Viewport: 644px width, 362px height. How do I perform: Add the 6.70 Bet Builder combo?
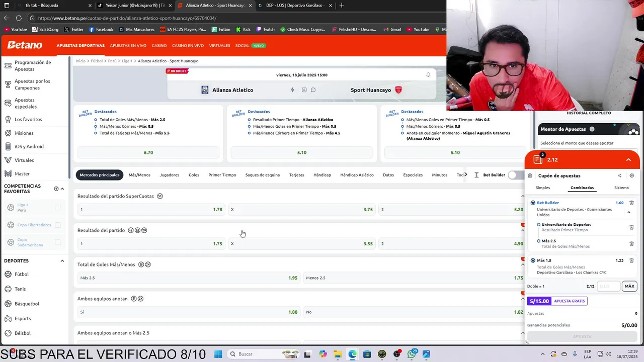[x=148, y=152]
